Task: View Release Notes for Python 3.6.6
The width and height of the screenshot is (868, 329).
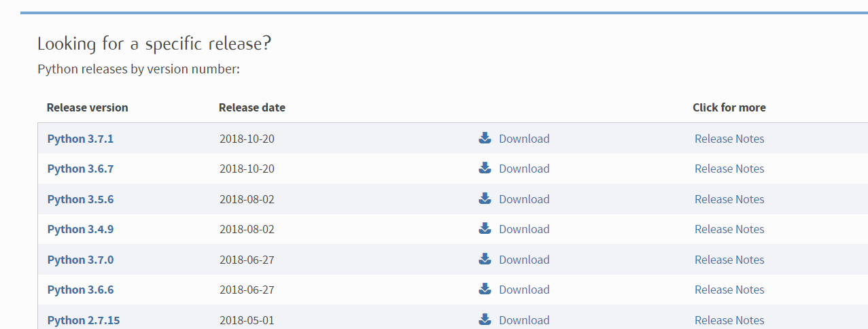Action: click(729, 290)
